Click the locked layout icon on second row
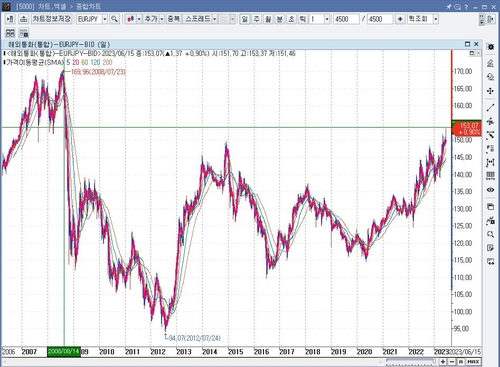Image resolution: width=500 pixels, height=367 pixels. pyautogui.click(x=24, y=33)
